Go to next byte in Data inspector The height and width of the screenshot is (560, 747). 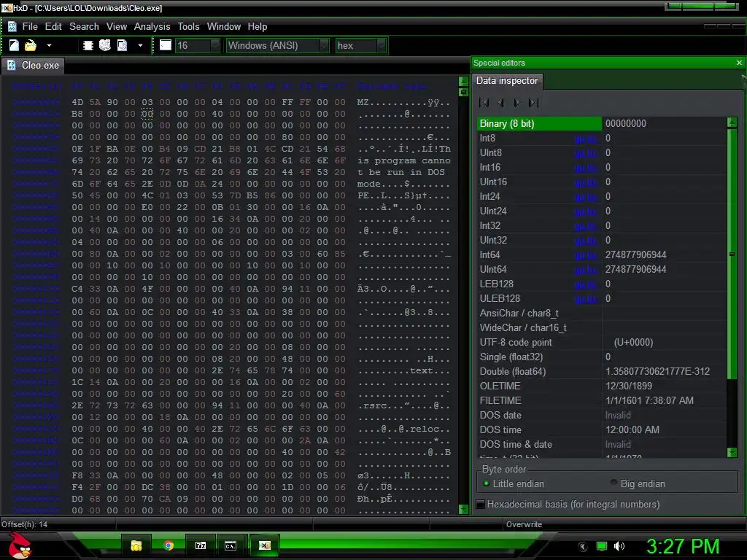517,102
